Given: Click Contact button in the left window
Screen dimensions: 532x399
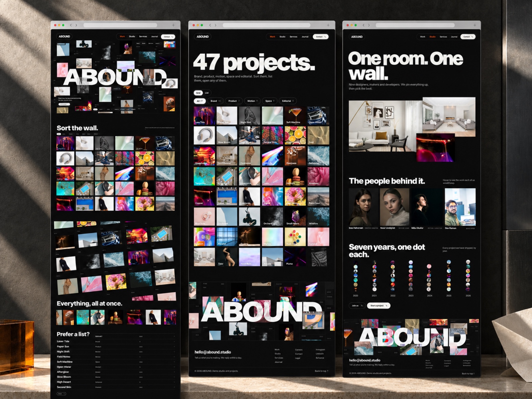Looking at the screenshot, I should point(168,37).
